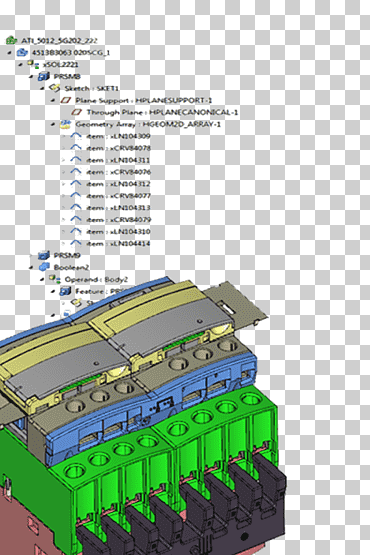Select the PRSM9 label
The height and width of the screenshot is (555, 370).
(x=67, y=255)
